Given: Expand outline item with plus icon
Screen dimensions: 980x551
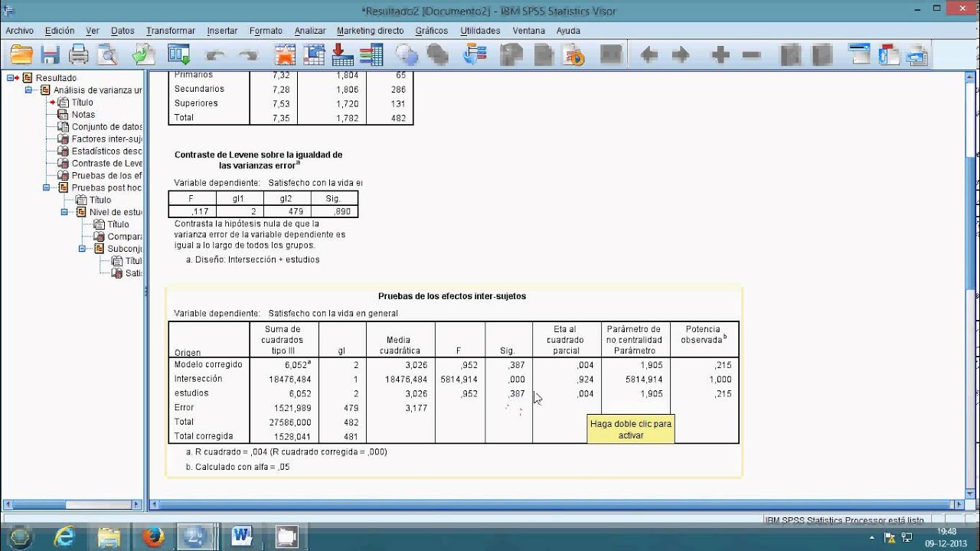Looking at the screenshot, I should 720,55.
